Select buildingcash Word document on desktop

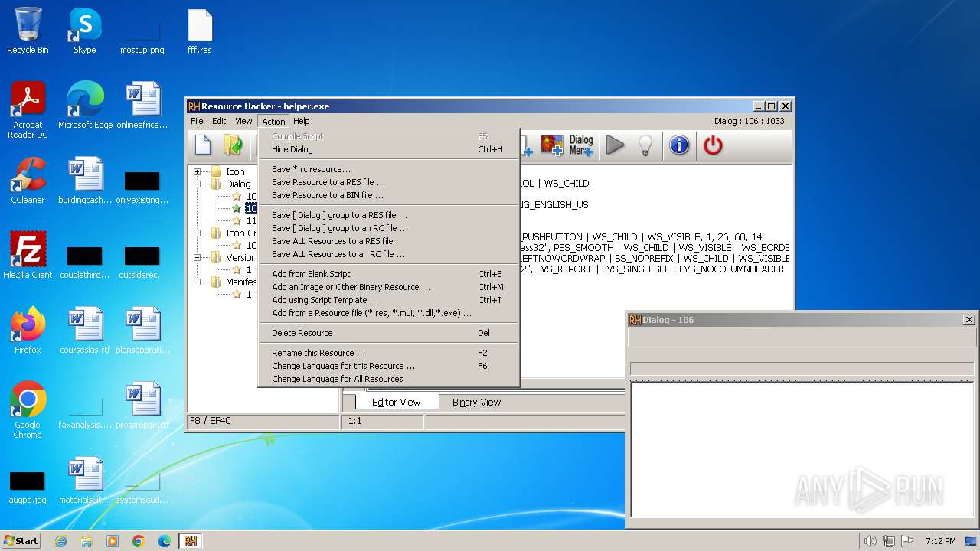pyautogui.click(x=85, y=181)
